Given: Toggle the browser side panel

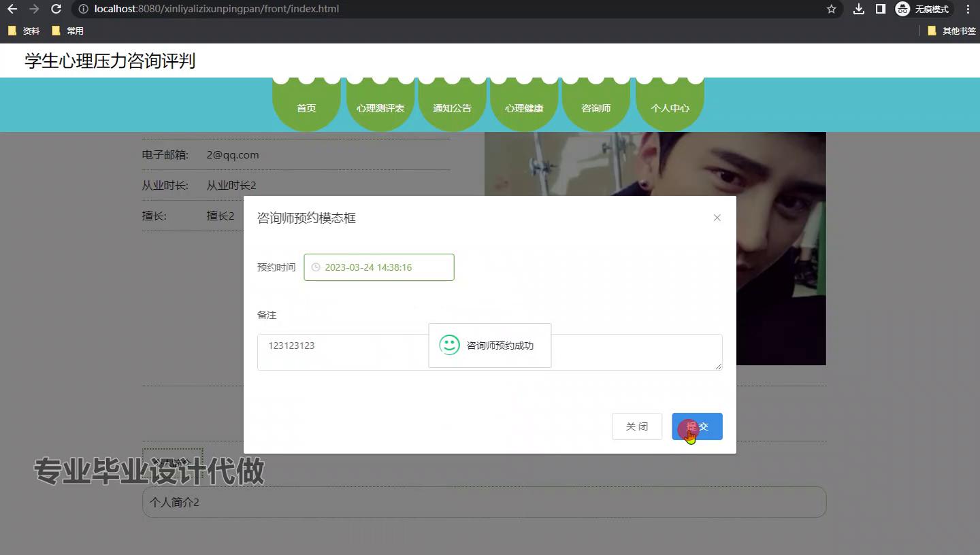Looking at the screenshot, I should pyautogui.click(x=880, y=10).
